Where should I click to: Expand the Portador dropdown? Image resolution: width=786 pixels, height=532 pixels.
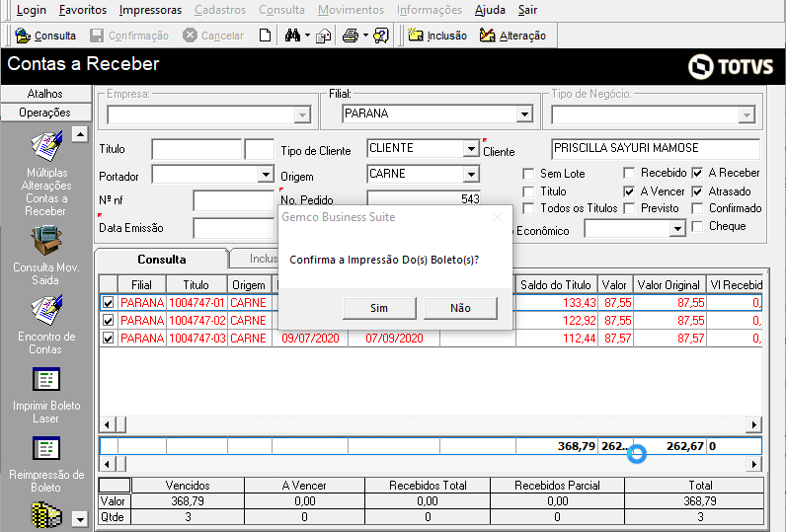pyautogui.click(x=266, y=175)
